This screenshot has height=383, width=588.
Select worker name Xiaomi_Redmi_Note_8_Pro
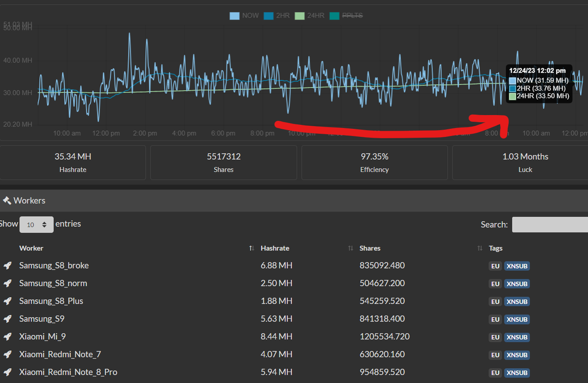coord(68,372)
